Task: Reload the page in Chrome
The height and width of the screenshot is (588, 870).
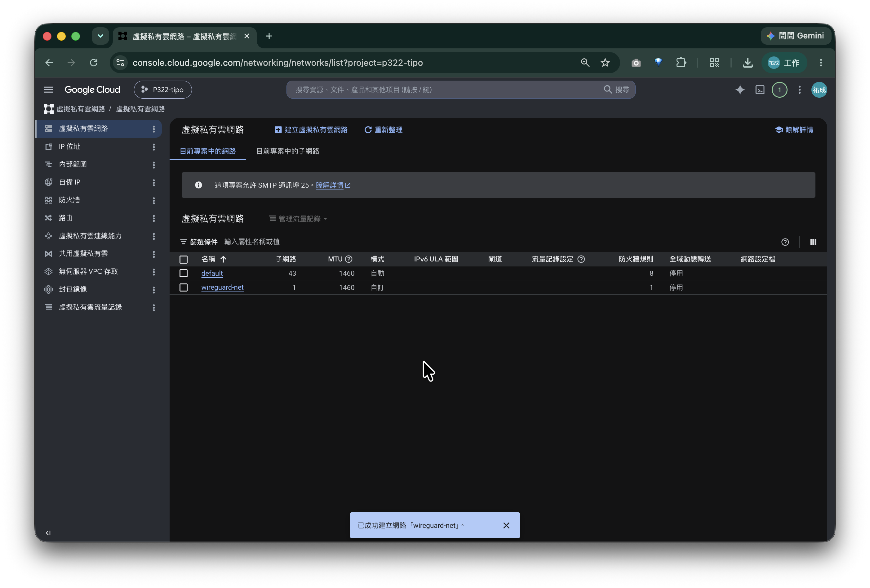Action: pos(94,63)
